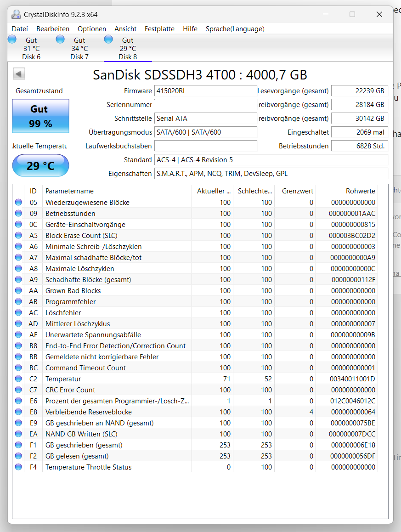Click status orb for Grown Bad Blocks

pyautogui.click(x=18, y=290)
